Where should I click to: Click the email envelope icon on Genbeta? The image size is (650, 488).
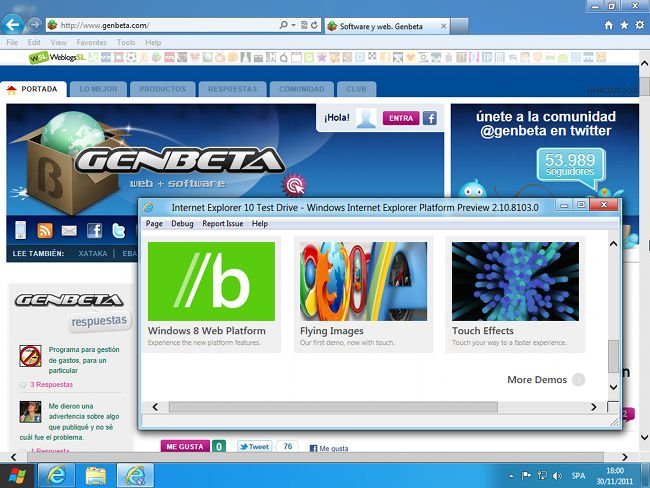(x=69, y=231)
